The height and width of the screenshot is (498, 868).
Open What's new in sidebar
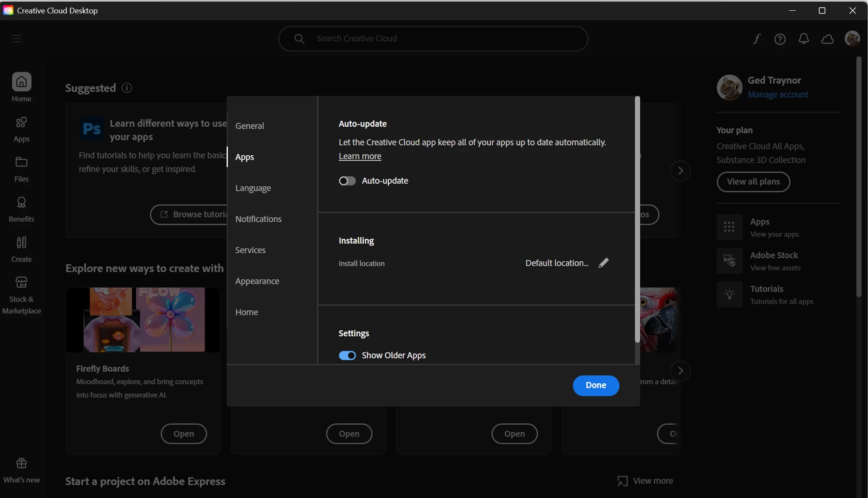coord(22,470)
